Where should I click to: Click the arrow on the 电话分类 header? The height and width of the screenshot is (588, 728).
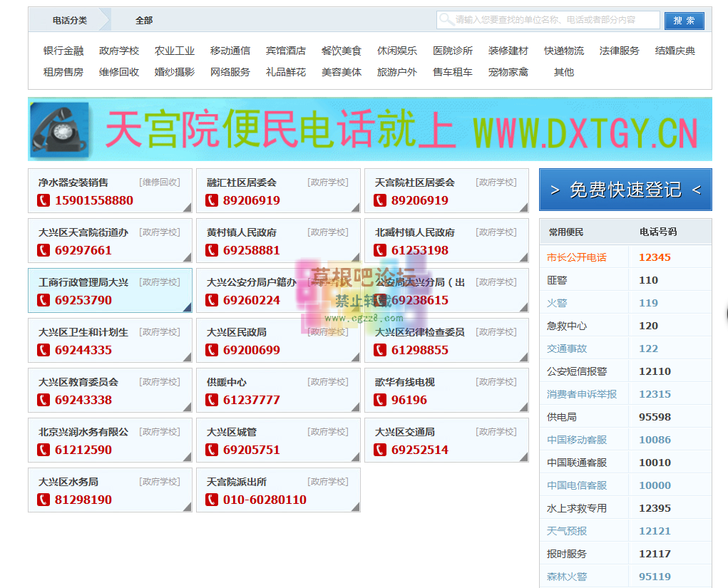click(106, 19)
